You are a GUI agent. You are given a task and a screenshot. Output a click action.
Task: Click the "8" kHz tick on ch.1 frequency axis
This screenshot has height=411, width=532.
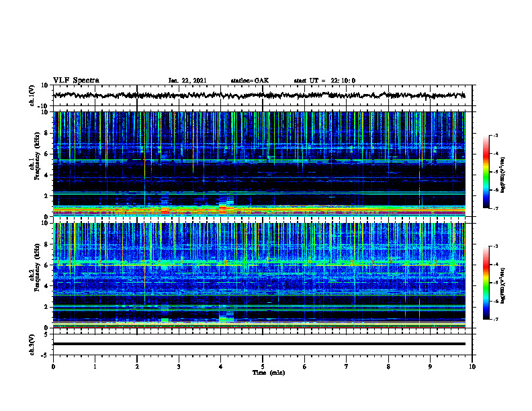(x=46, y=133)
